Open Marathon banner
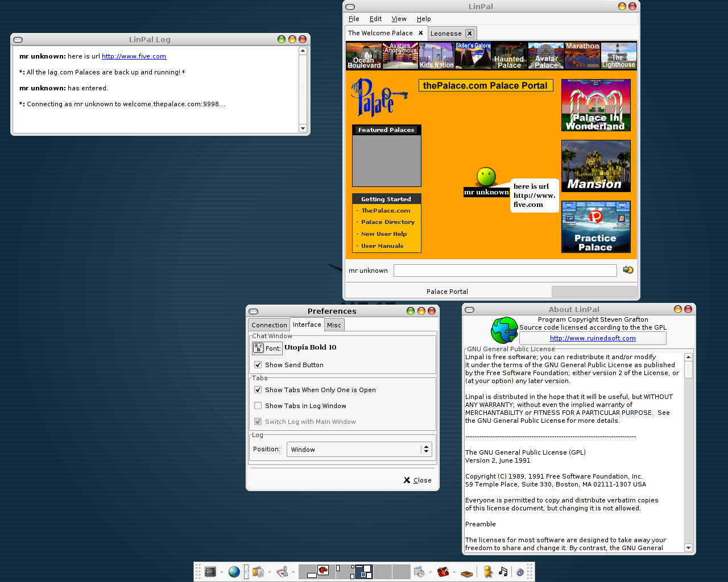Viewport: 728px width, 582px height. pyautogui.click(x=582, y=56)
